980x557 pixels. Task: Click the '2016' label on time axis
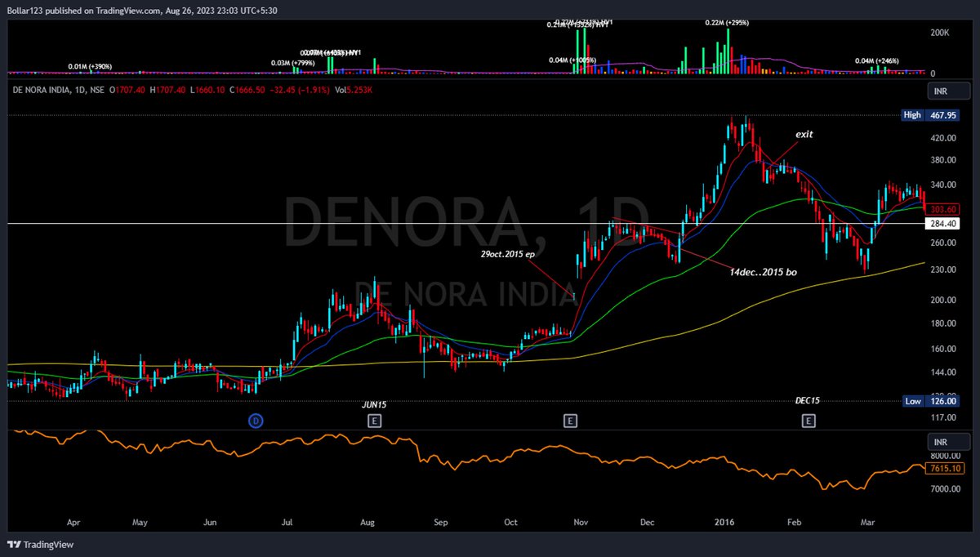tap(724, 521)
